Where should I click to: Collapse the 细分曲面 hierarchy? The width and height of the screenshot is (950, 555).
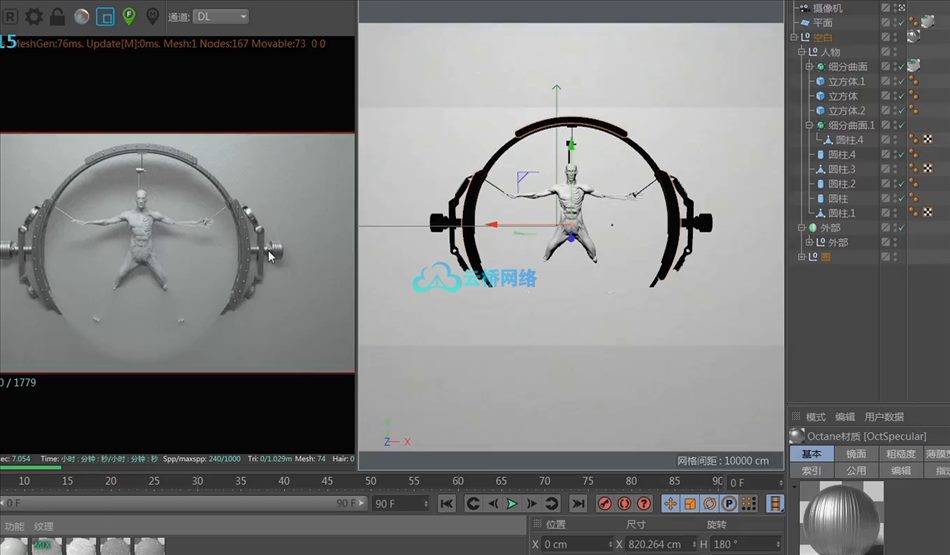[x=809, y=67]
